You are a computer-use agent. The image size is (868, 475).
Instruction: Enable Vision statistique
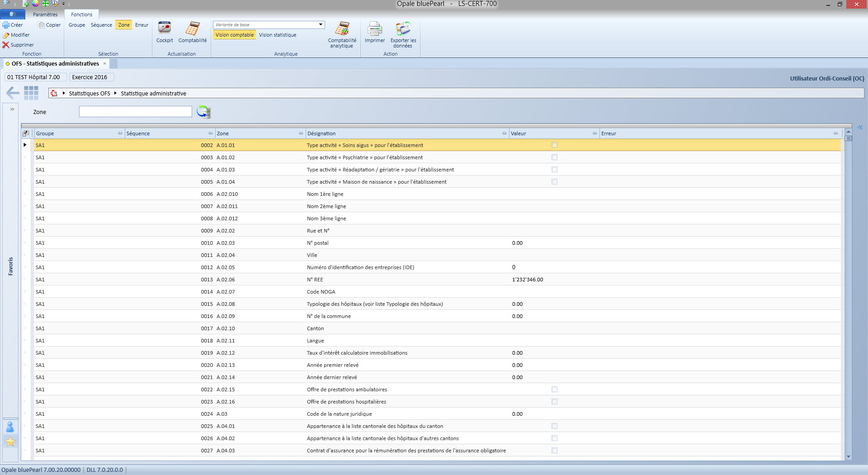pos(278,35)
